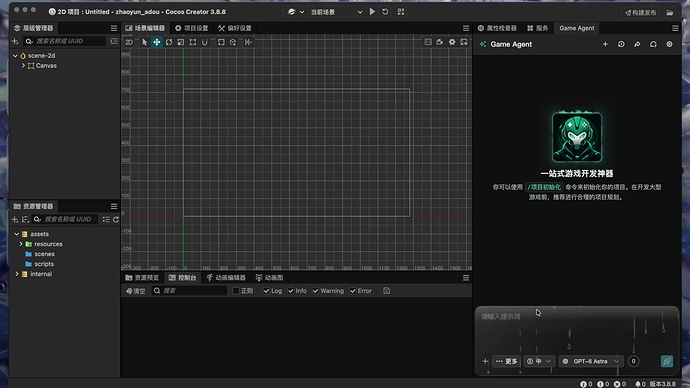Select the Scale transform tool

pos(181,42)
